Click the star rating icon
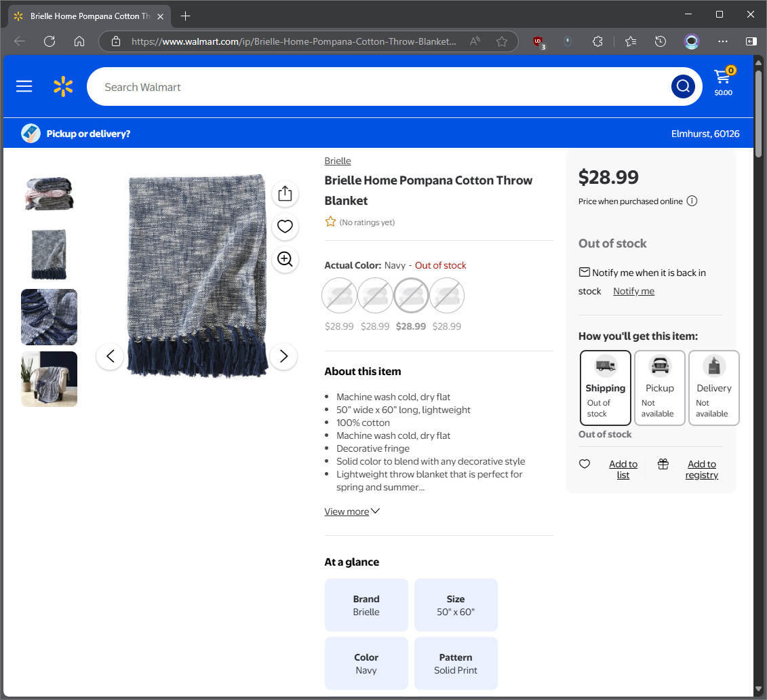Screen dimensions: 767x700 (331, 222)
